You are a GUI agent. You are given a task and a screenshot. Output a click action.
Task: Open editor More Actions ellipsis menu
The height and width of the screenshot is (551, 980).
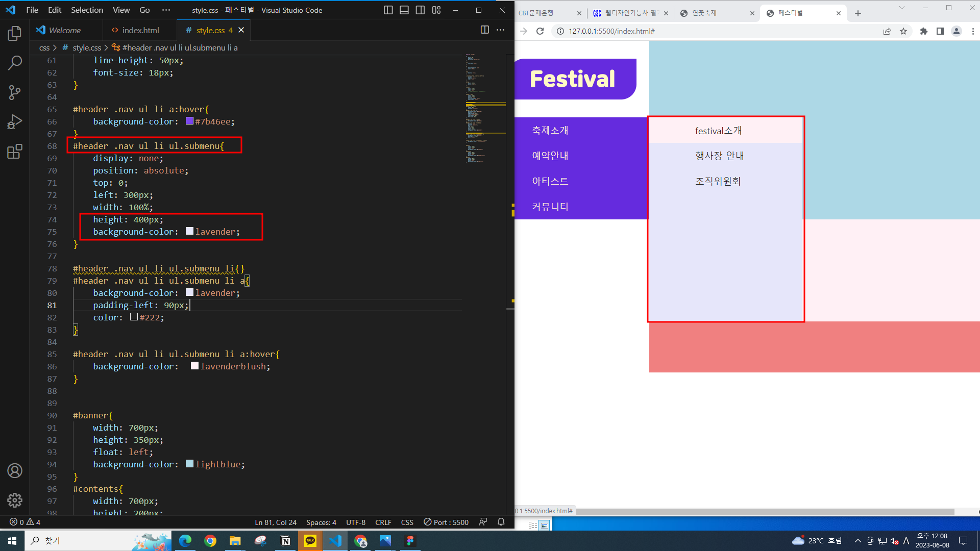[x=500, y=30]
